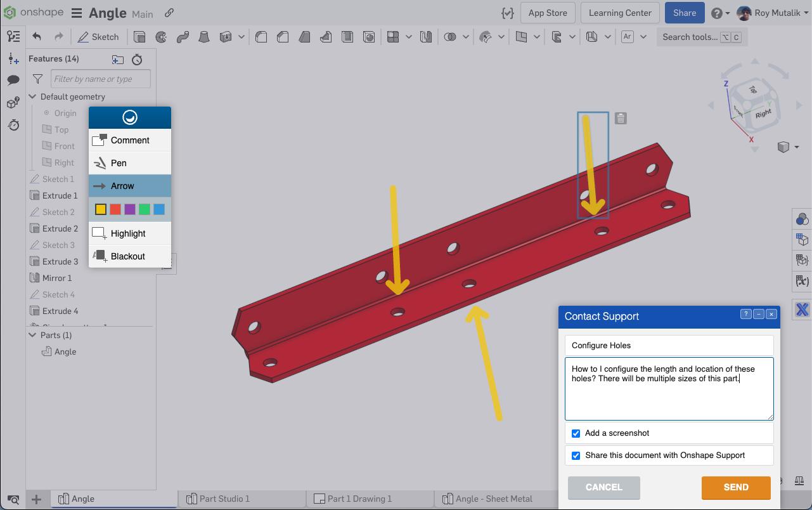Click the Filter by name or type field
This screenshot has width=812, height=510.
pyautogui.click(x=100, y=79)
